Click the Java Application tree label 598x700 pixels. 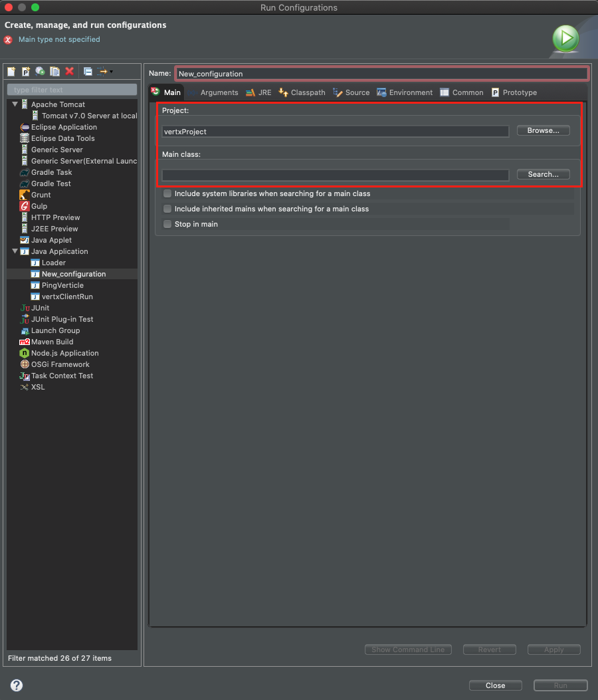(x=59, y=251)
